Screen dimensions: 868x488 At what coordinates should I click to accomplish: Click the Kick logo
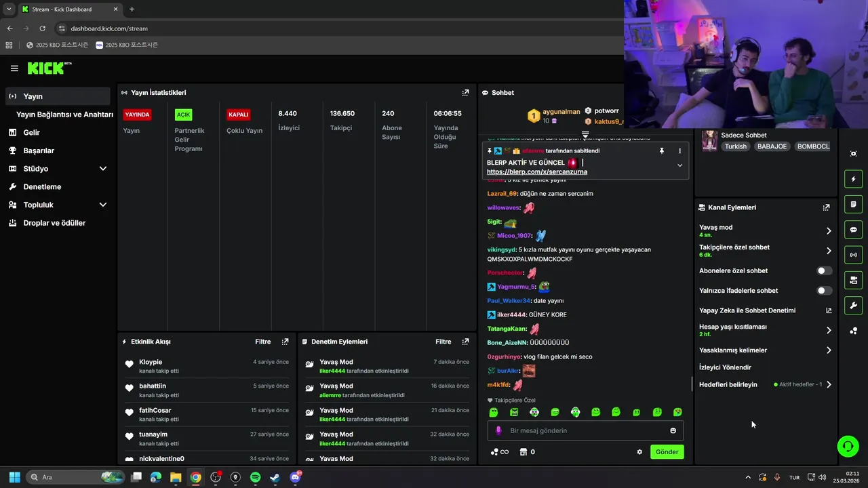coord(49,68)
